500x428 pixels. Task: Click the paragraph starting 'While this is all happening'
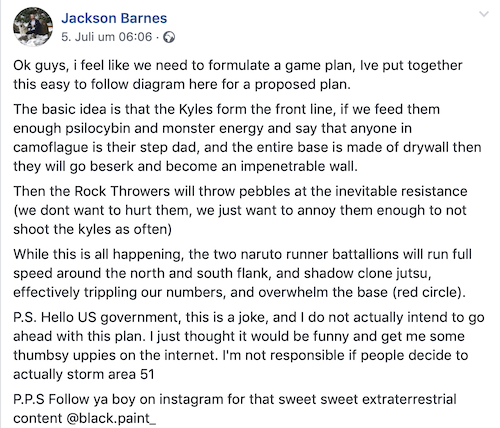tap(242, 273)
